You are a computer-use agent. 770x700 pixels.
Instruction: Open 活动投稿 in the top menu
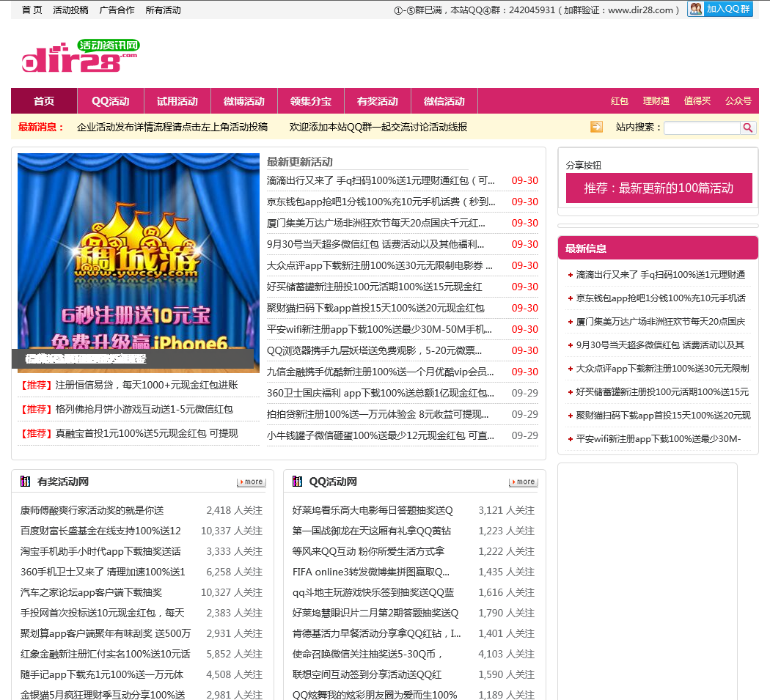coord(70,10)
